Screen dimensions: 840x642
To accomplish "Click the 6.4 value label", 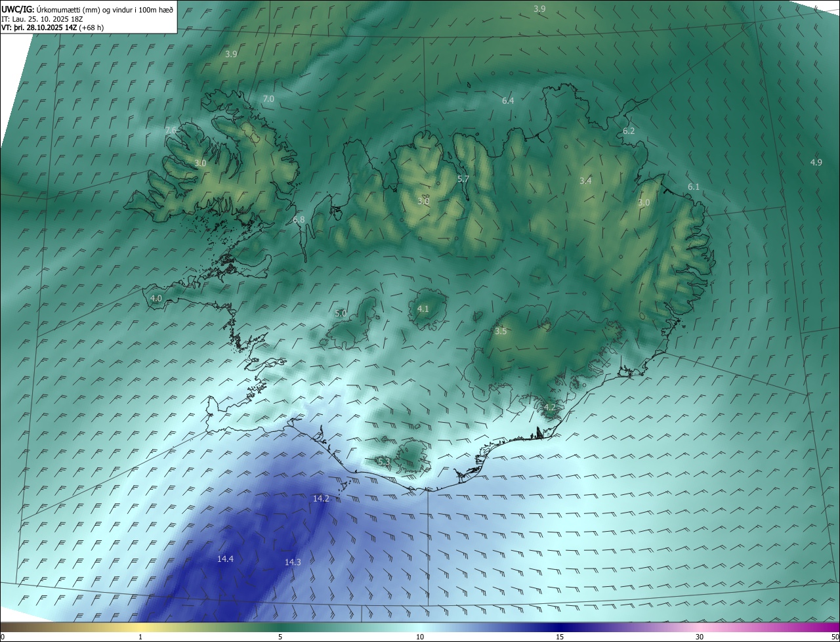I will pos(508,101).
